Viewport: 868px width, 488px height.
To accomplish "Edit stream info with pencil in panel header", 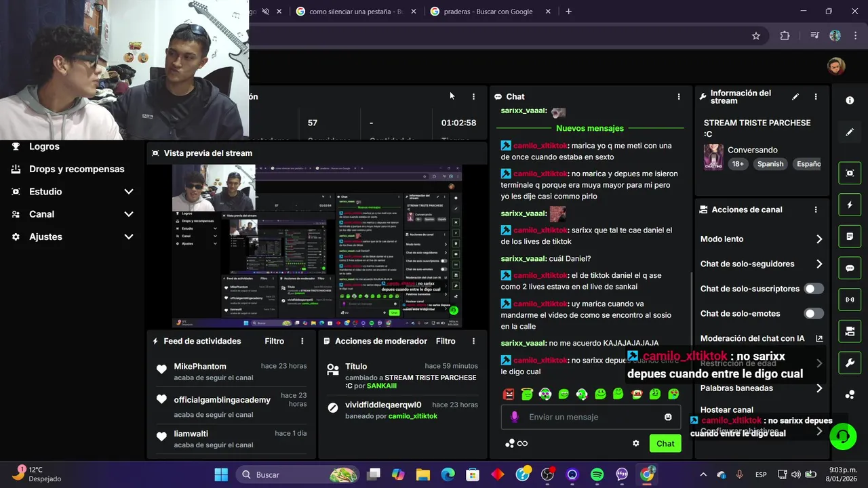I will (x=795, y=97).
